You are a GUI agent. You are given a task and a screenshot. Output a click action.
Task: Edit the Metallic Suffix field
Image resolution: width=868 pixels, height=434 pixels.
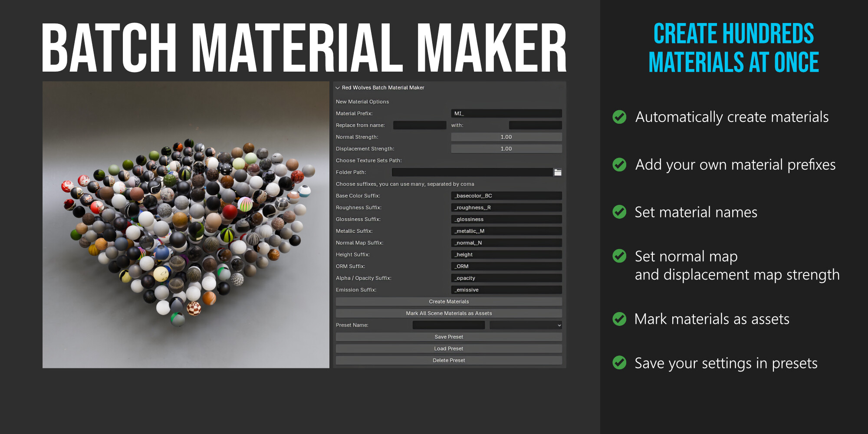click(x=506, y=231)
